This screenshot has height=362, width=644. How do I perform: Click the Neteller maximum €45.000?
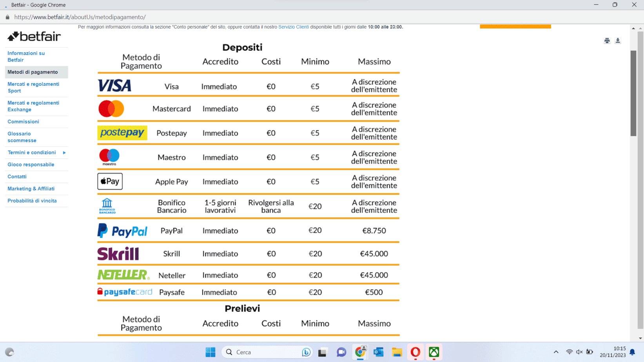(374, 275)
